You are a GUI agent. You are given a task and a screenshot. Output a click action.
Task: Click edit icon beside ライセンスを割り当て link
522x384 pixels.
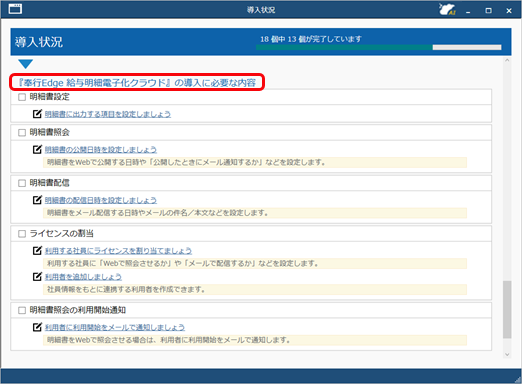pyautogui.click(x=37, y=250)
